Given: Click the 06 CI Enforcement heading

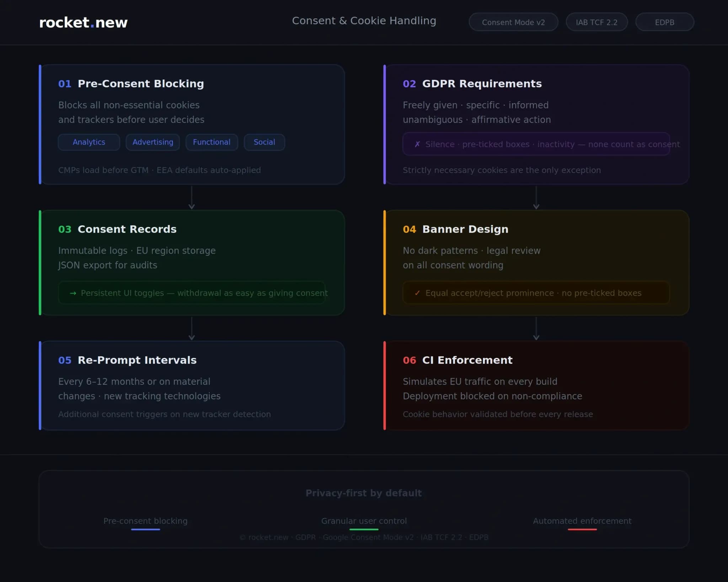Looking at the screenshot, I should pyautogui.click(x=457, y=360).
